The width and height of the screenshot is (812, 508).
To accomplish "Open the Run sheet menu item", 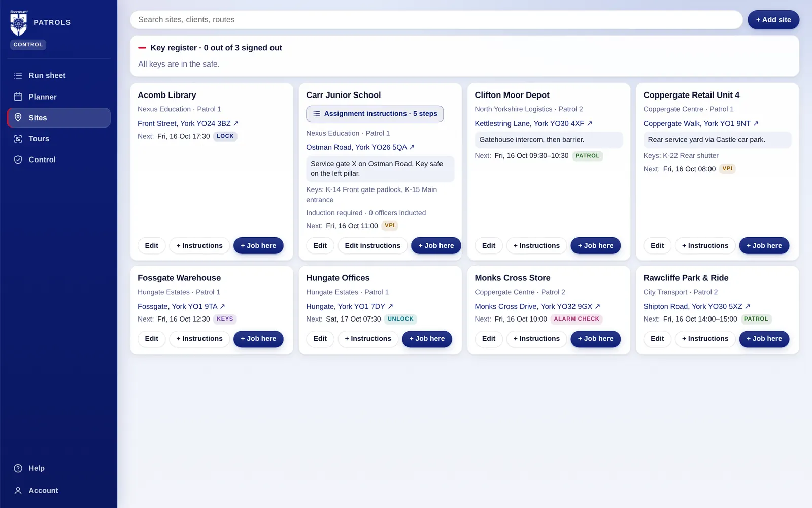I will [x=59, y=76].
